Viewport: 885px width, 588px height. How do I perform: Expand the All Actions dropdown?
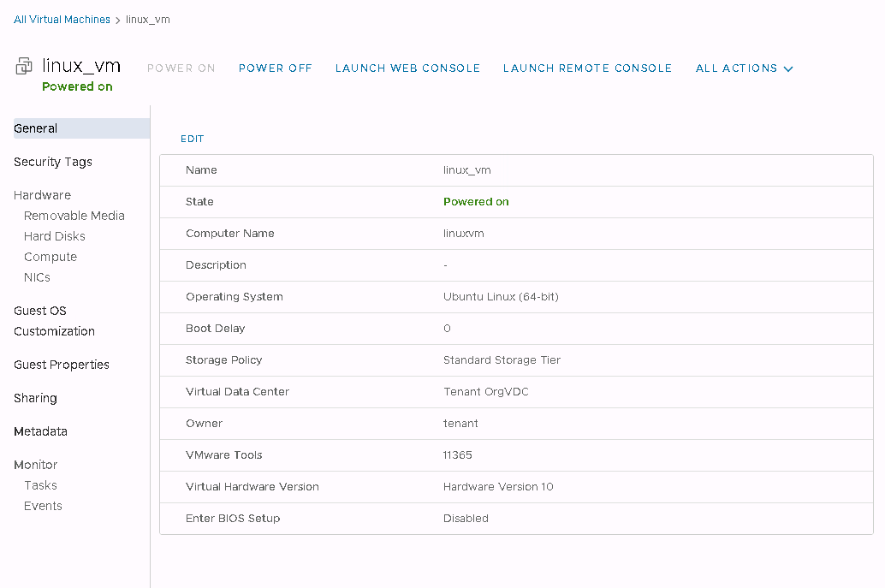744,68
